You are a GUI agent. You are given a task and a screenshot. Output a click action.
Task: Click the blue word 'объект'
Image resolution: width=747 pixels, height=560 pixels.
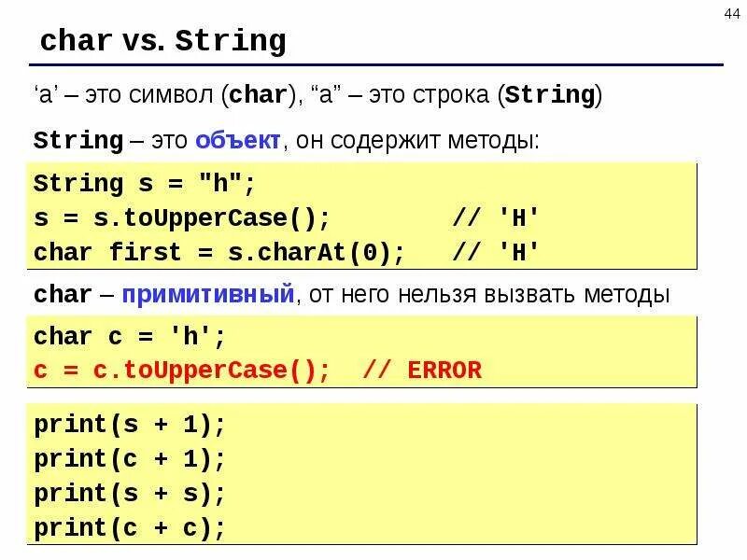tap(238, 141)
